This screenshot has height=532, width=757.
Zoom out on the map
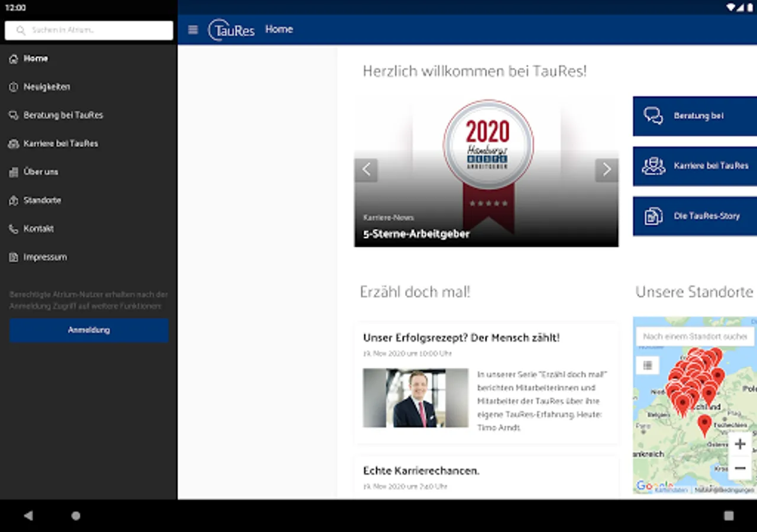click(x=740, y=469)
